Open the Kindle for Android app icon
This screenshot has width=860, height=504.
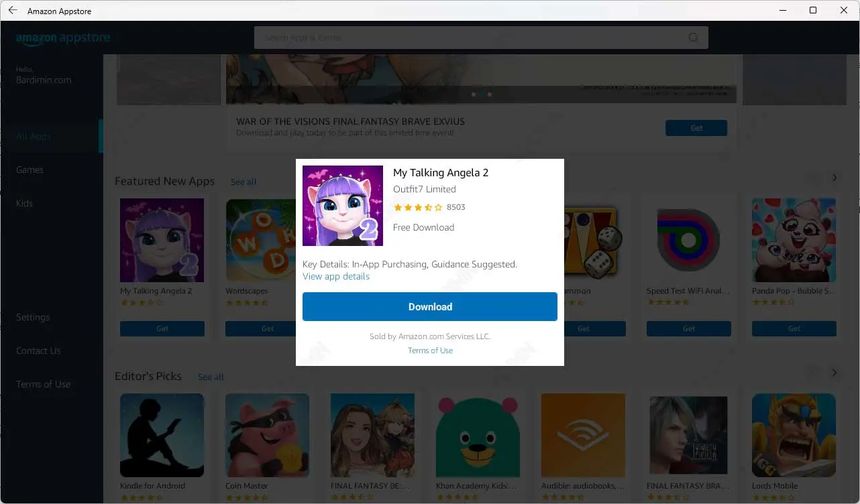click(162, 435)
